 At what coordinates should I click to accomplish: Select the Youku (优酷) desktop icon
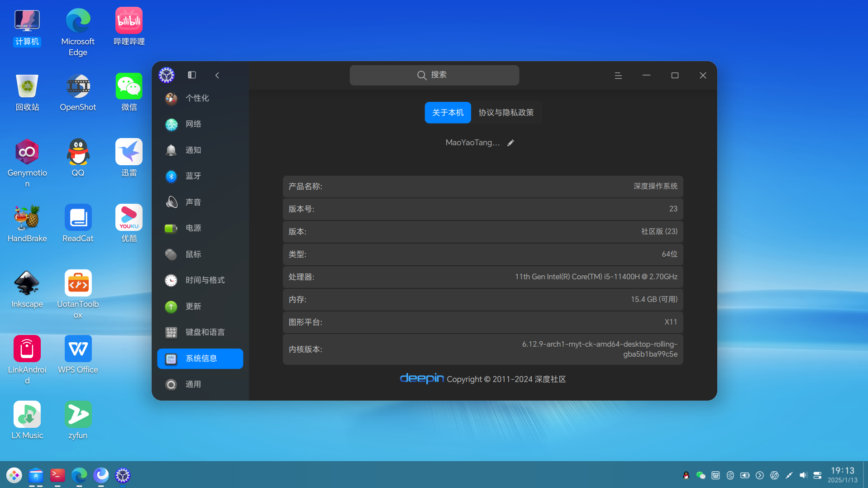click(x=129, y=224)
